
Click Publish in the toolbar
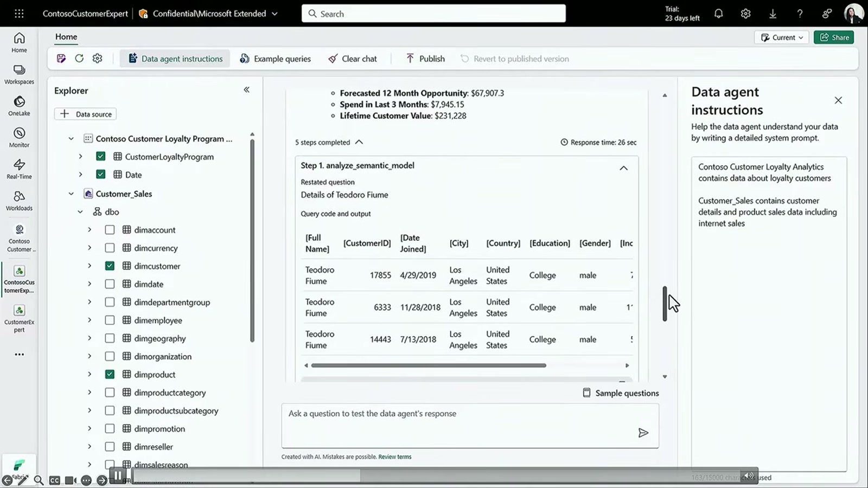[425, 59]
